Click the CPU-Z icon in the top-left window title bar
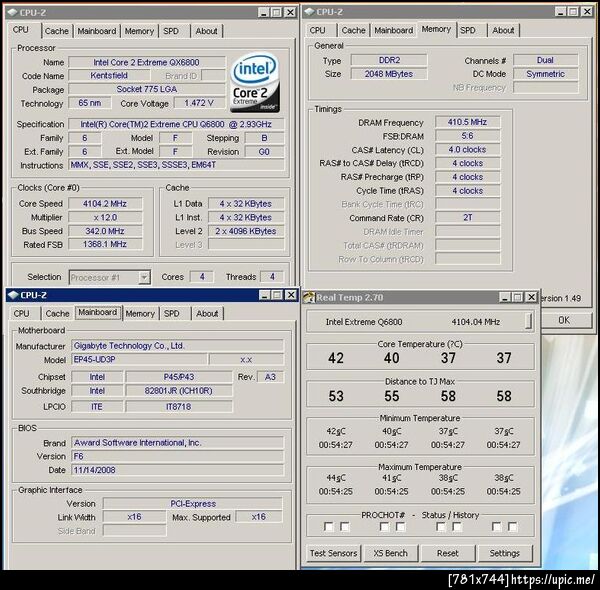Viewport: 600px width, 590px height. (12, 12)
